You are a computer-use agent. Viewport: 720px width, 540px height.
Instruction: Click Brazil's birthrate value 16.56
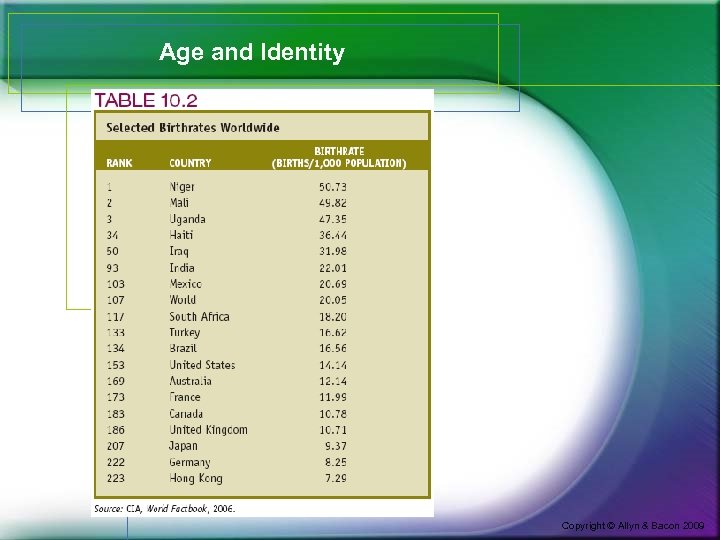(333, 349)
